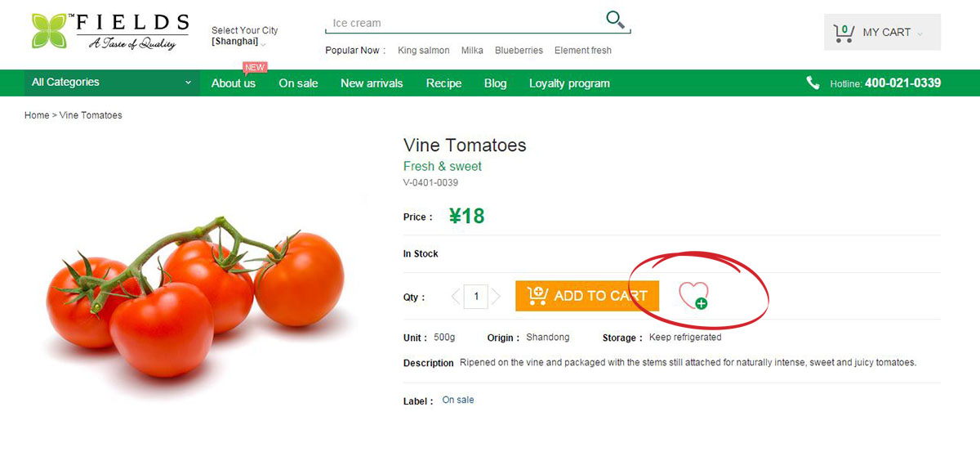This screenshot has width=980, height=452.
Task: Go to On sale menu item
Action: coord(298,83)
